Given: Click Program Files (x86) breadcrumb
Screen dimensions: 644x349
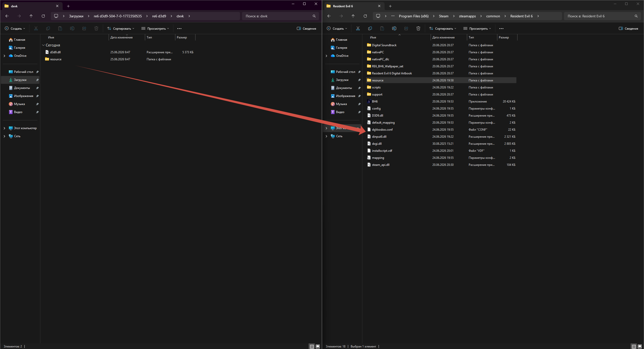Looking at the screenshot, I should [x=414, y=16].
